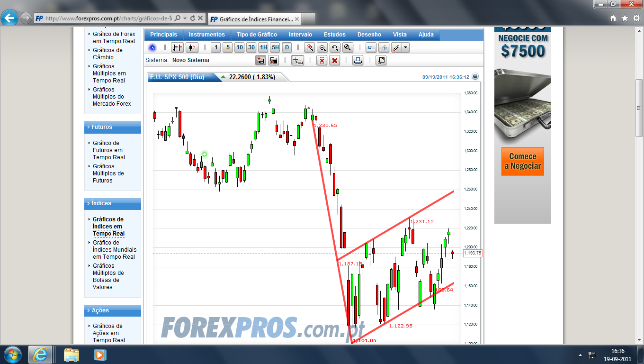Print the chart using printer icon
Screen dimensions: 644x364
358,60
